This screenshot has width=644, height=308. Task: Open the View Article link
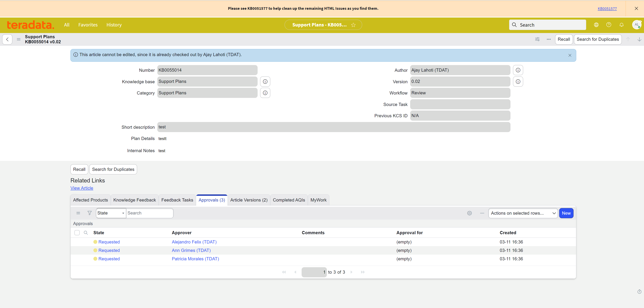tap(82, 188)
